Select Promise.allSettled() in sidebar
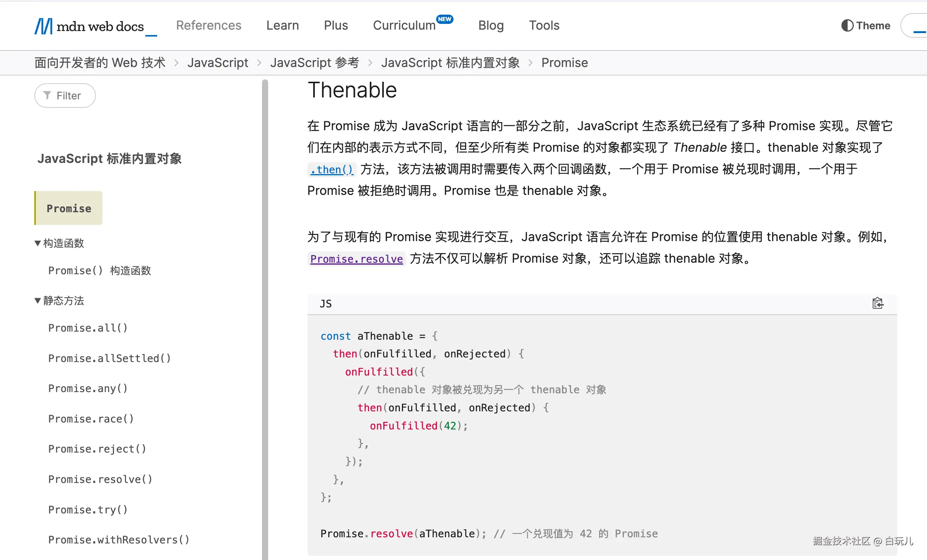Screen dimensions: 927x560 [x=109, y=358]
